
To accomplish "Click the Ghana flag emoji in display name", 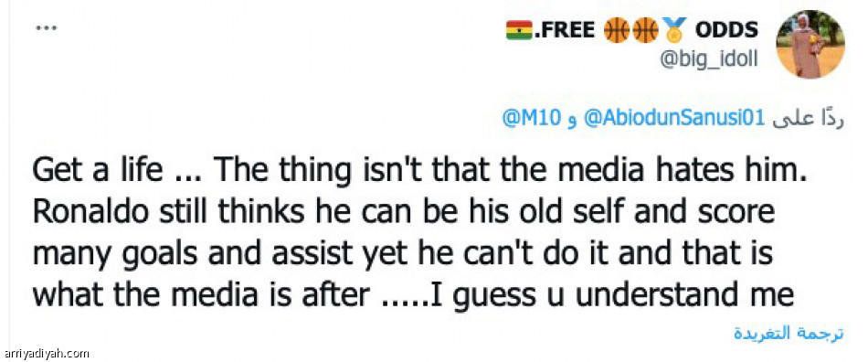I will coord(519,30).
